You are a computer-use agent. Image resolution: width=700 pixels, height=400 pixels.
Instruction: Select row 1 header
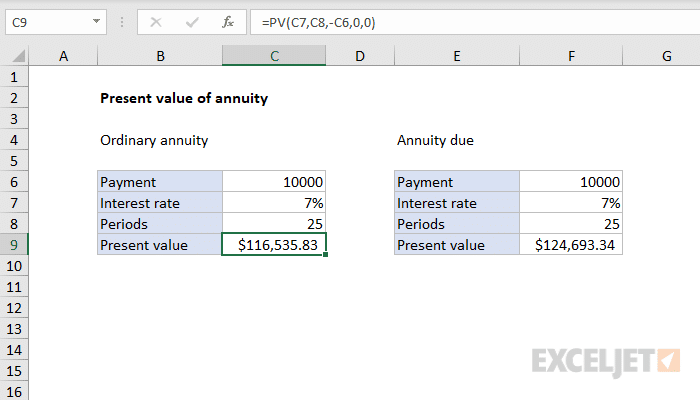pyautogui.click(x=14, y=77)
